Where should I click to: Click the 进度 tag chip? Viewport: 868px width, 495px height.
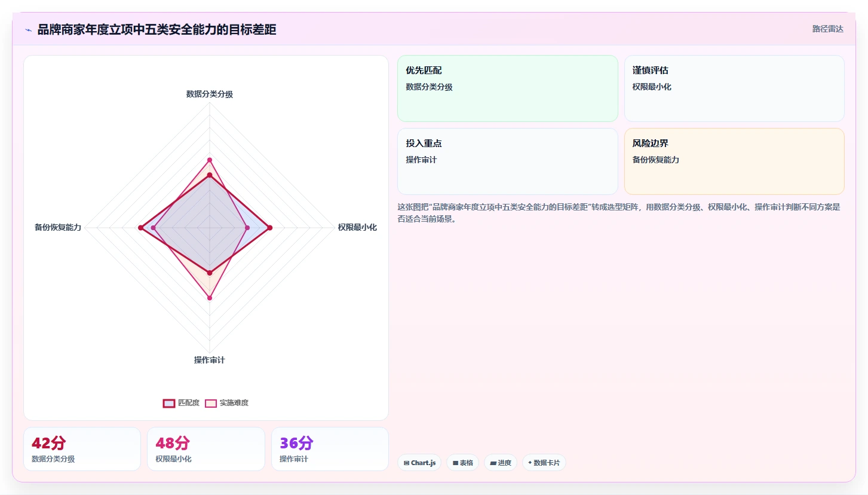(x=501, y=463)
